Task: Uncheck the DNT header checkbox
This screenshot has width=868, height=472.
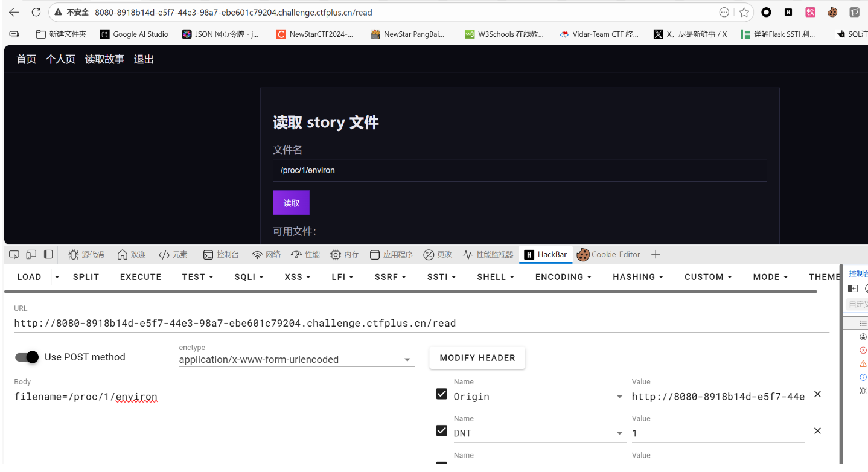Action: 441,431
